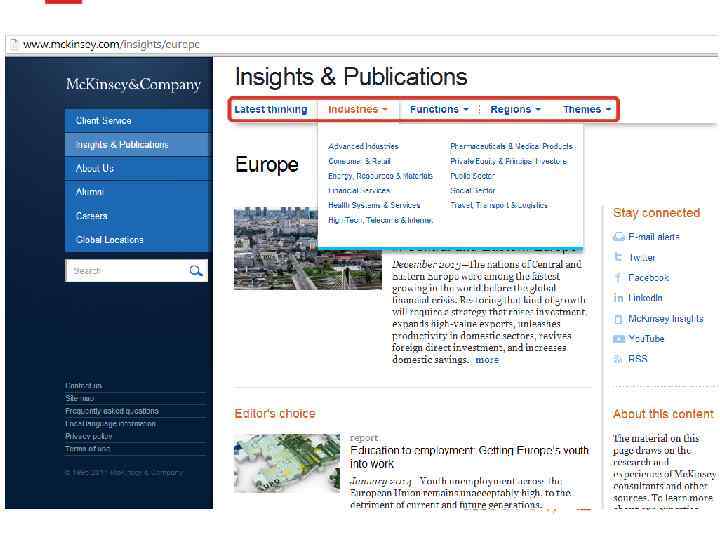The image size is (720, 540).
Task: Choose Pharmaceuticals & Medical Products
Action: click(512, 146)
